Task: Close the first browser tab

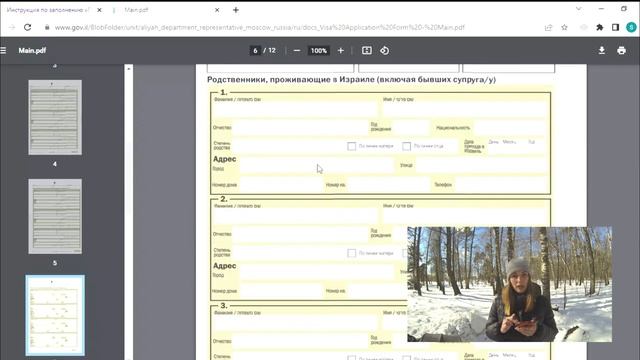Action: 99,10
